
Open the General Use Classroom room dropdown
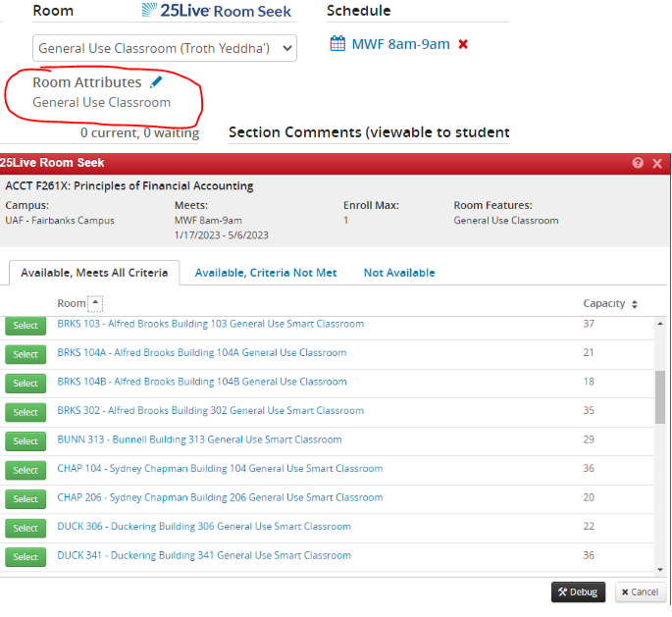coord(165,48)
